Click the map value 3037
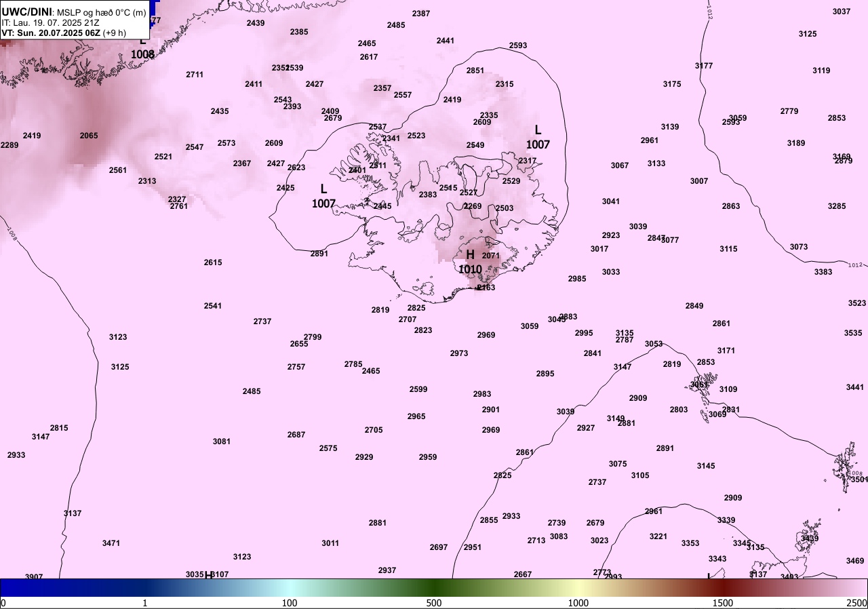 pyautogui.click(x=842, y=12)
